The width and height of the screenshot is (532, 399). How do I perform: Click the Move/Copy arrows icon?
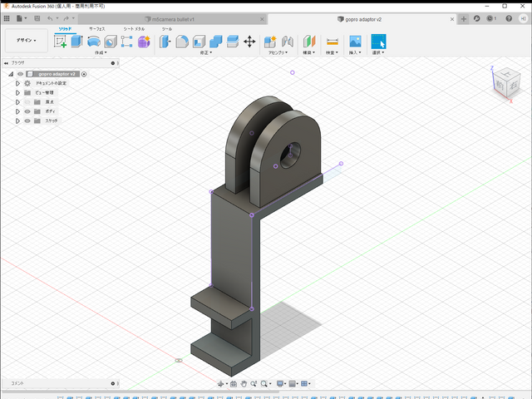pyautogui.click(x=249, y=42)
